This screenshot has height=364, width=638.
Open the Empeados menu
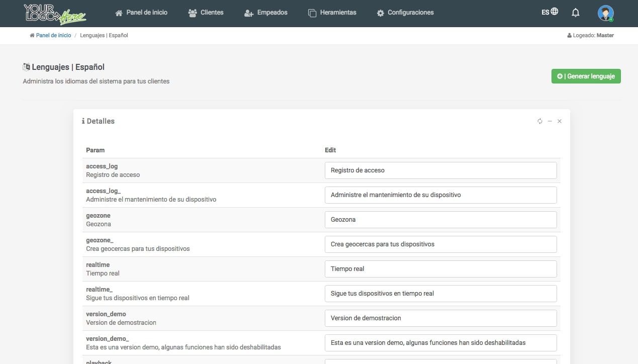265,13
